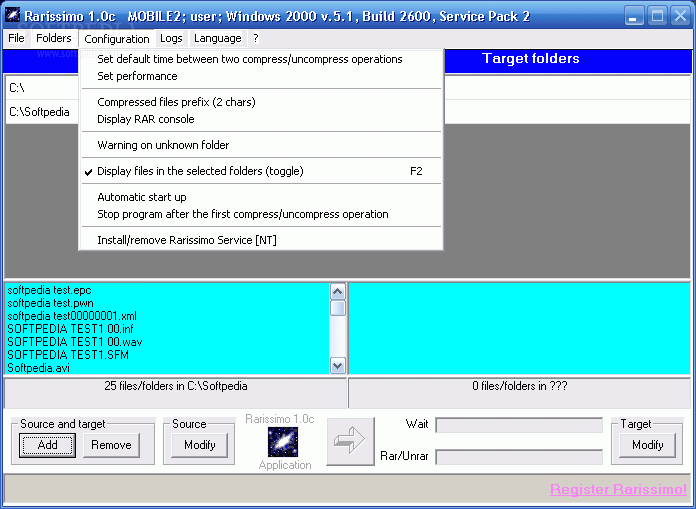The width and height of the screenshot is (696, 509).
Task: Enable Automatic start up option
Action: pyautogui.click(x=261, y=197)
